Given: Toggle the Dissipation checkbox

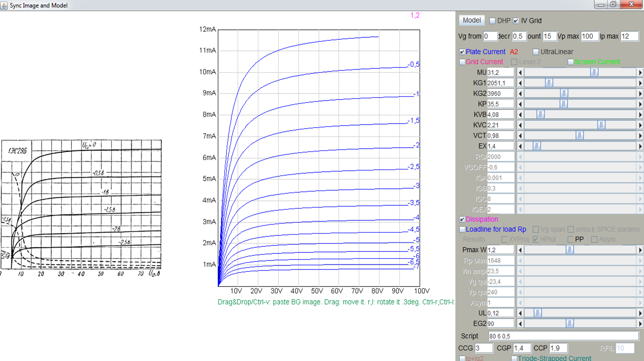Looking at the screenshot, I should point(462,219).
